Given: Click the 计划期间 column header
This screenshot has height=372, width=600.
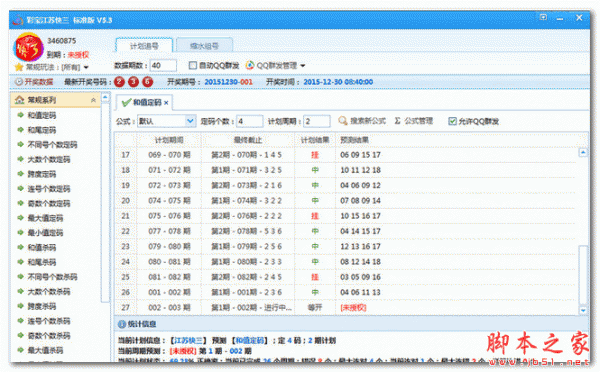Looking at the screenshot, I should 169,140.
